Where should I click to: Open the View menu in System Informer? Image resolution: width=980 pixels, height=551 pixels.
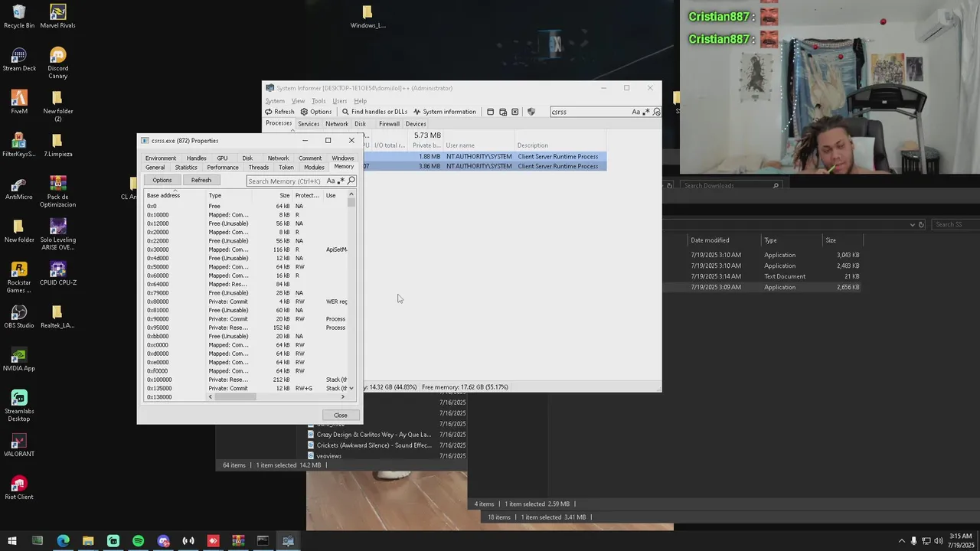click(x=298, y=101)
